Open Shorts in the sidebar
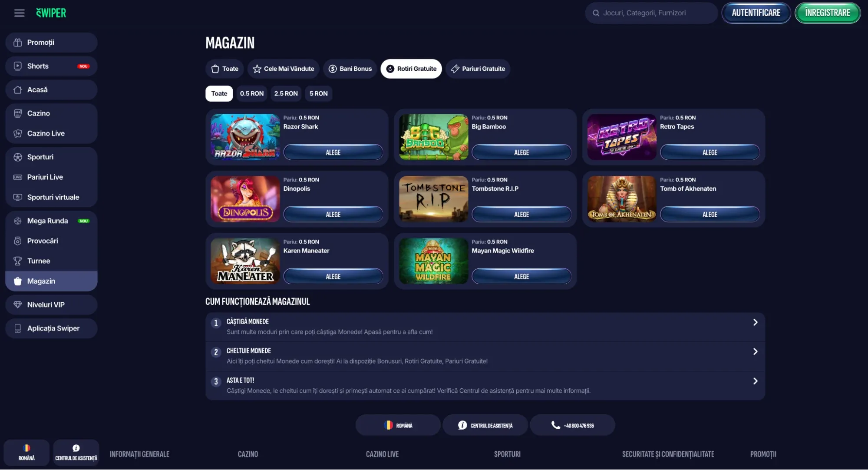 pos(51,66)
